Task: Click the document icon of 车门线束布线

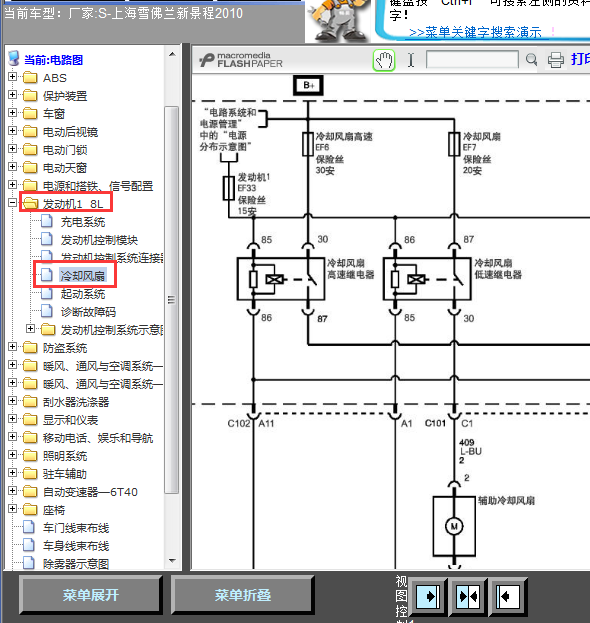Action: point(29,527)
